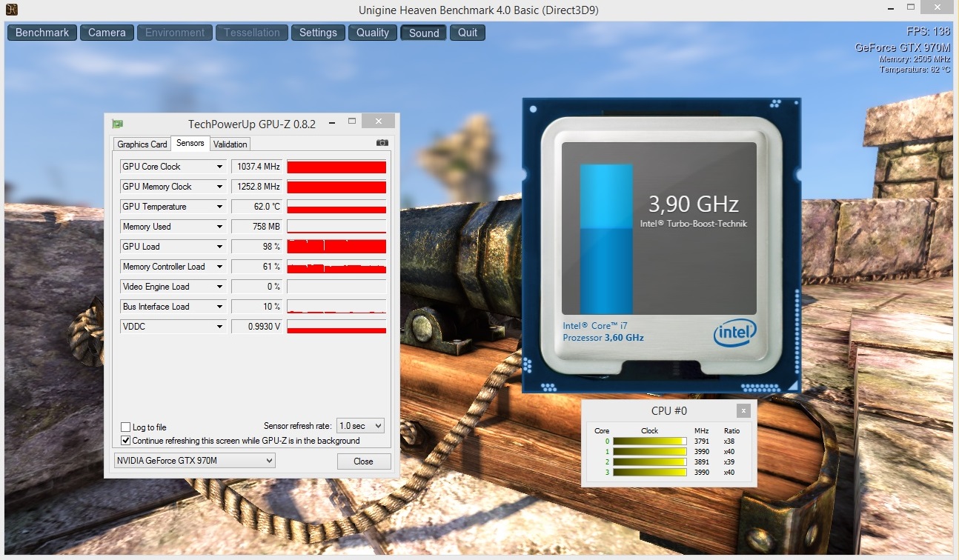Change the sensor refresh rate dropdown
This screenshot has width=959, height=560.
[360, 426]
